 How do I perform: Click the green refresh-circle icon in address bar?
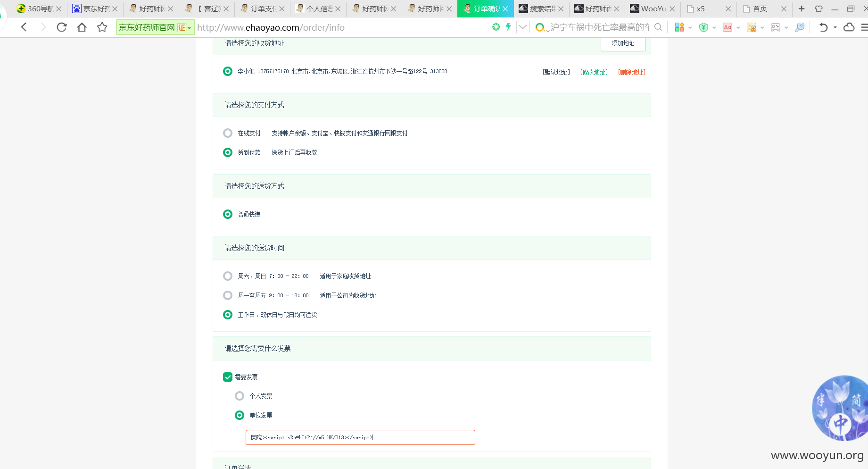[x=496, y=27]
